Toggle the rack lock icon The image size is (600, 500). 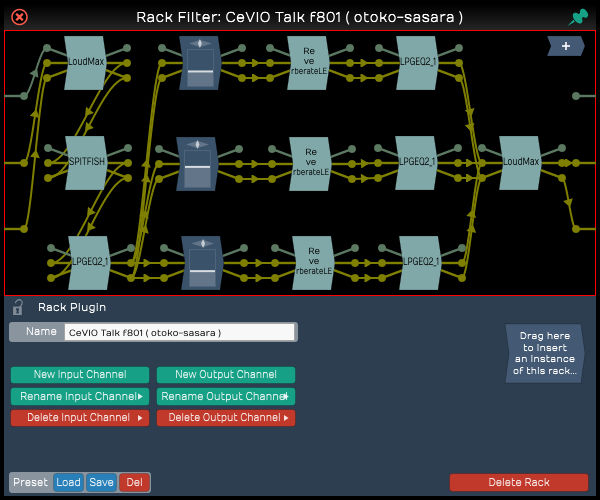[x=17, y=307]
